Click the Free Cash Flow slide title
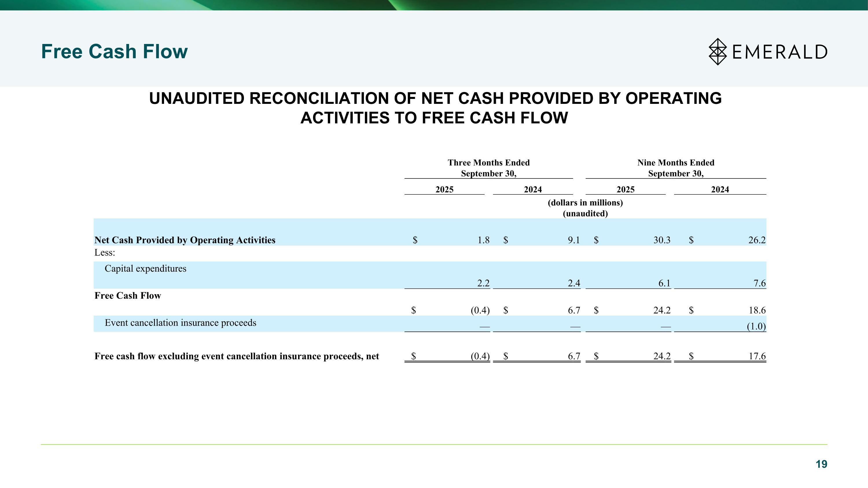This screenshot has width=868, height=488. pos(114,51)
